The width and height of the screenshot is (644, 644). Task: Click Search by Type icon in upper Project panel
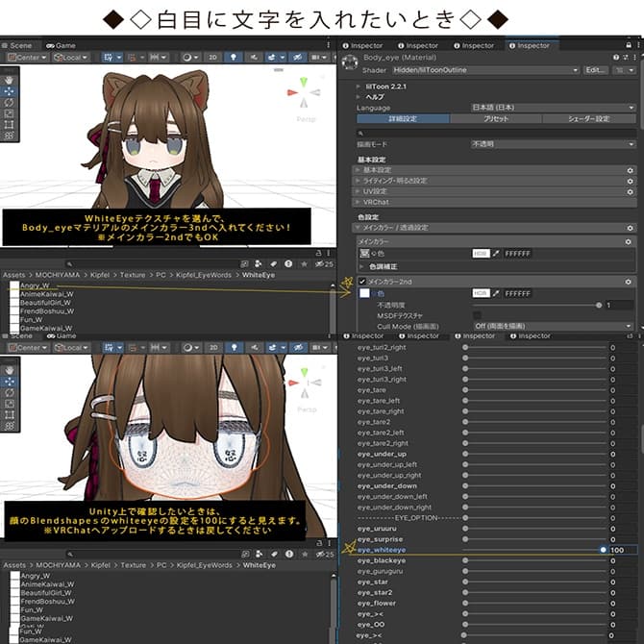[x=258, y=263]
